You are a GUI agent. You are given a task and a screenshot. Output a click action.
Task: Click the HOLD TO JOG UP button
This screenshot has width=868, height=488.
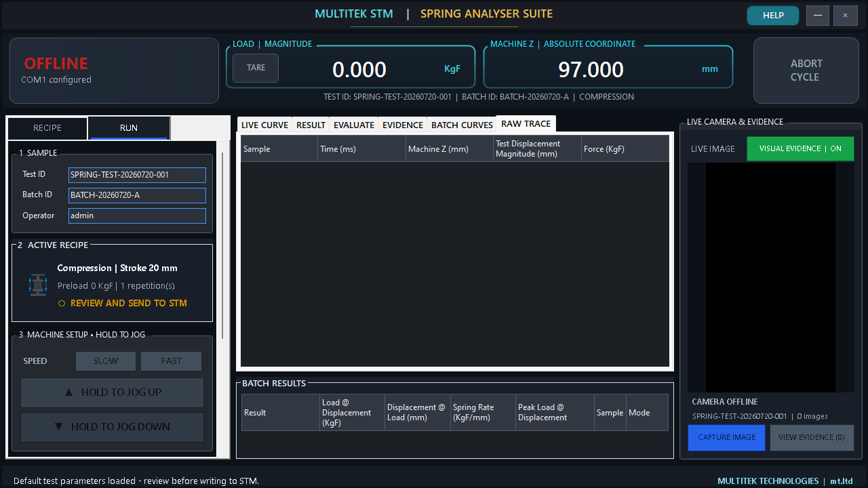pyautogui.click(x=113, y=392)
